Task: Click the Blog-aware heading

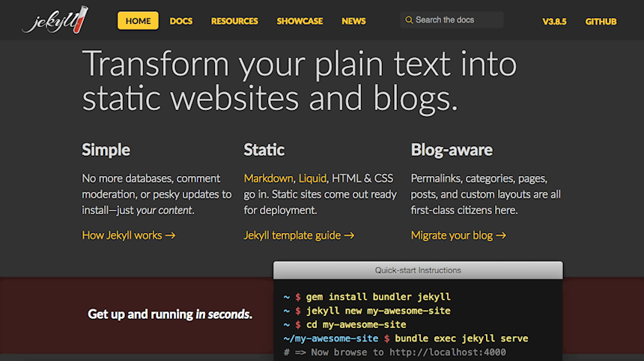Action: 452,150
